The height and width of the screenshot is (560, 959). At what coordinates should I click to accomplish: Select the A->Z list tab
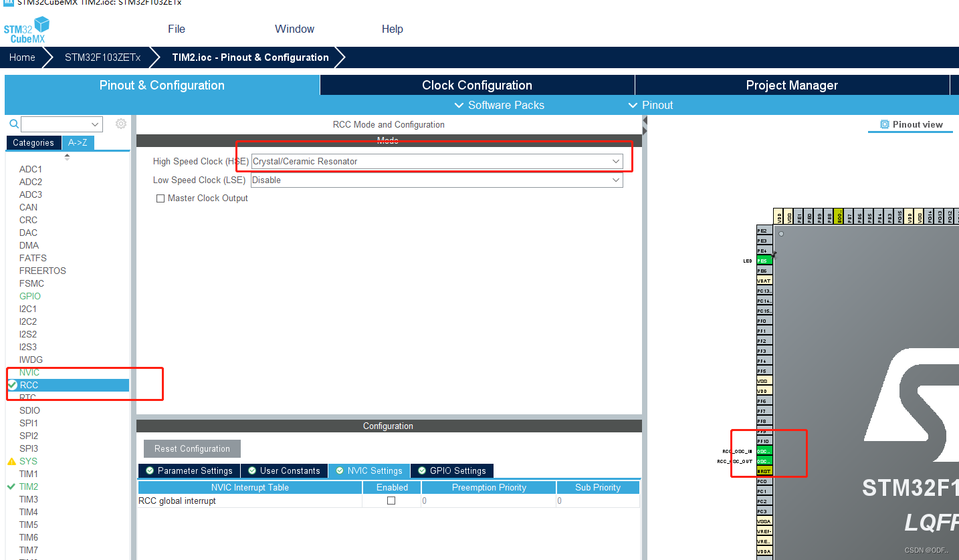click(78, 142)
